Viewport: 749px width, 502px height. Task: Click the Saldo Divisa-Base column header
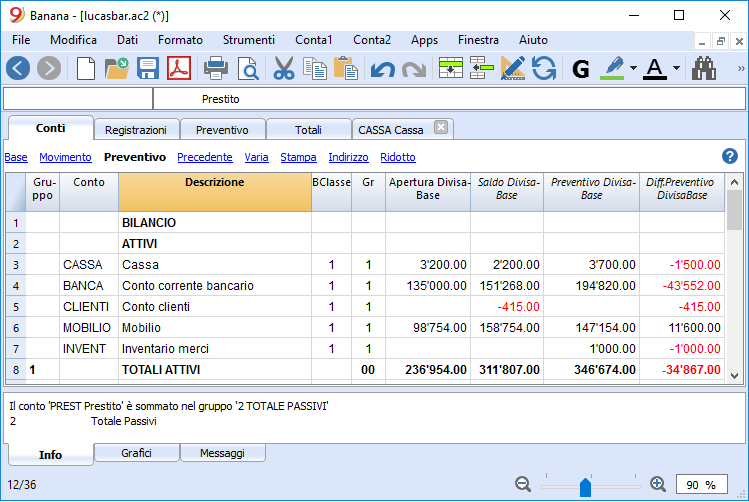[507, 192]
